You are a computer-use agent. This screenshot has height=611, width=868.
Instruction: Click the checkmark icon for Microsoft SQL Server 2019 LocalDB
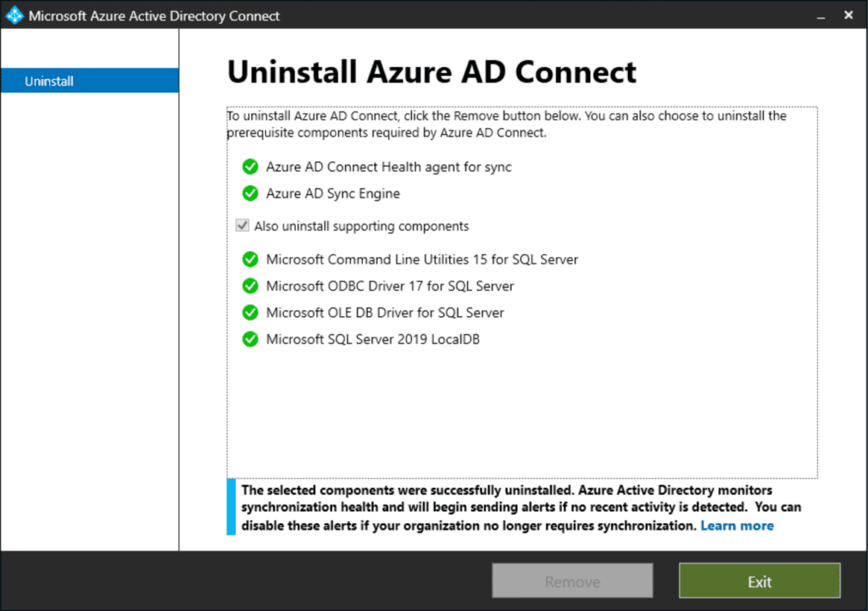(250, 338)
